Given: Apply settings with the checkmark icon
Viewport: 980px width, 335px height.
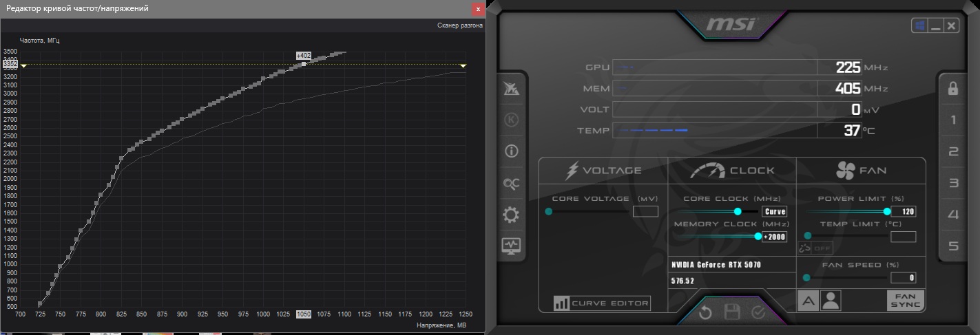Looking at the screenshot, I should [x=758, y=313].
